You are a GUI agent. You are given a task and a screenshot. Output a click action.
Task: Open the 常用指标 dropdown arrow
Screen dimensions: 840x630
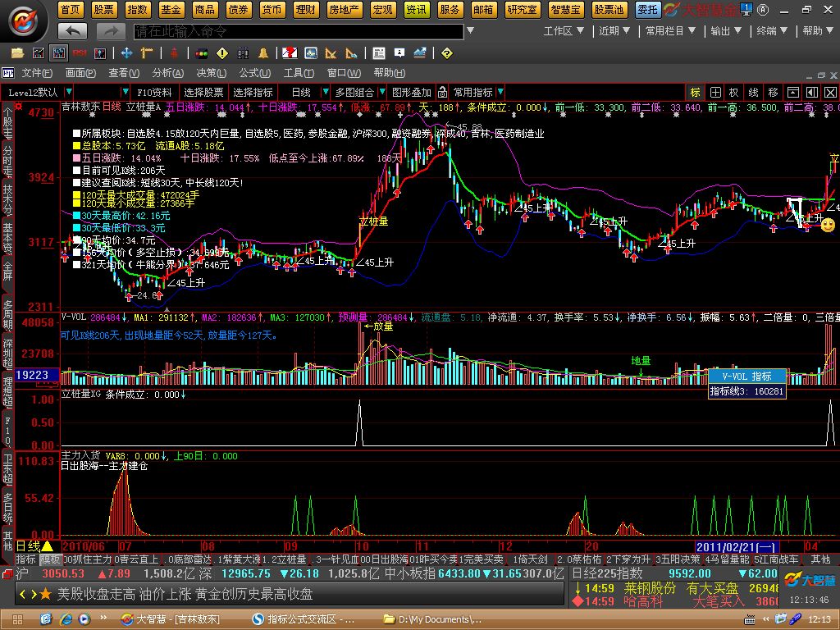click(500, 92)
